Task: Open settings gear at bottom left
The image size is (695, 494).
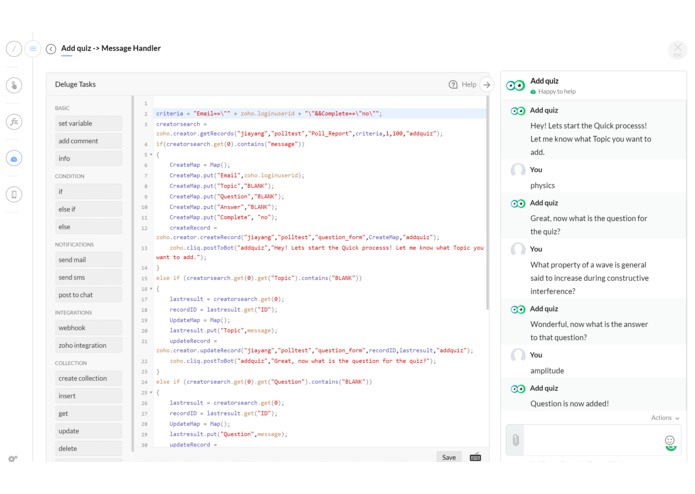Action: click(x=13, y=459)
